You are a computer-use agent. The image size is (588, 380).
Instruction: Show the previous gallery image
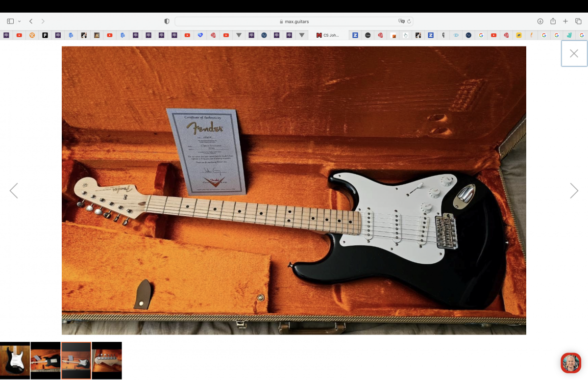pyautogui.click(x=14, y=191)
